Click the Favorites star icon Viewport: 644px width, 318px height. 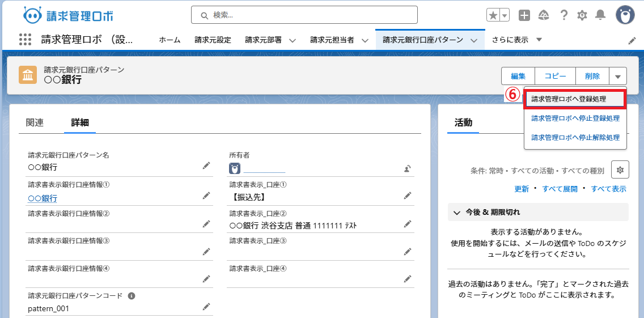pos(493,15)
